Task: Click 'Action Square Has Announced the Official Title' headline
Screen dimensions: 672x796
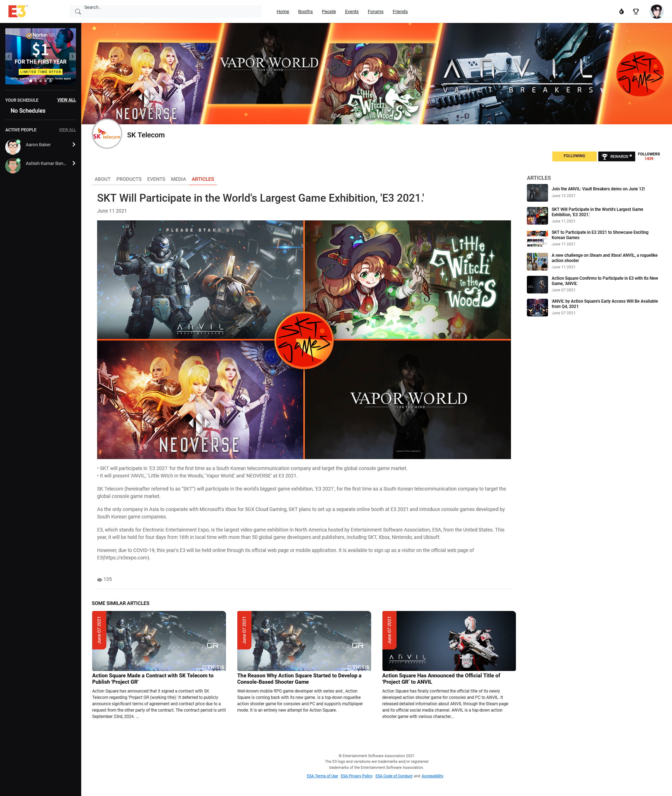Action: [441, 678]
